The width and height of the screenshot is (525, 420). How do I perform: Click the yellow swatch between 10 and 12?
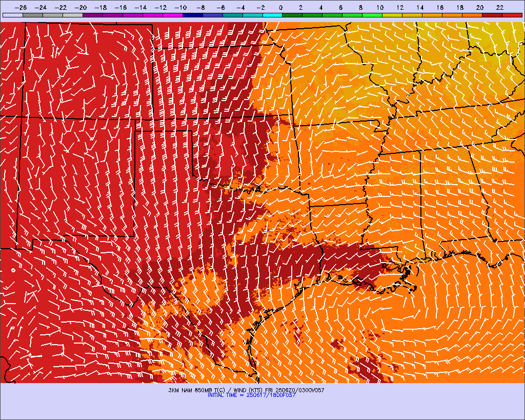[392, 15]
